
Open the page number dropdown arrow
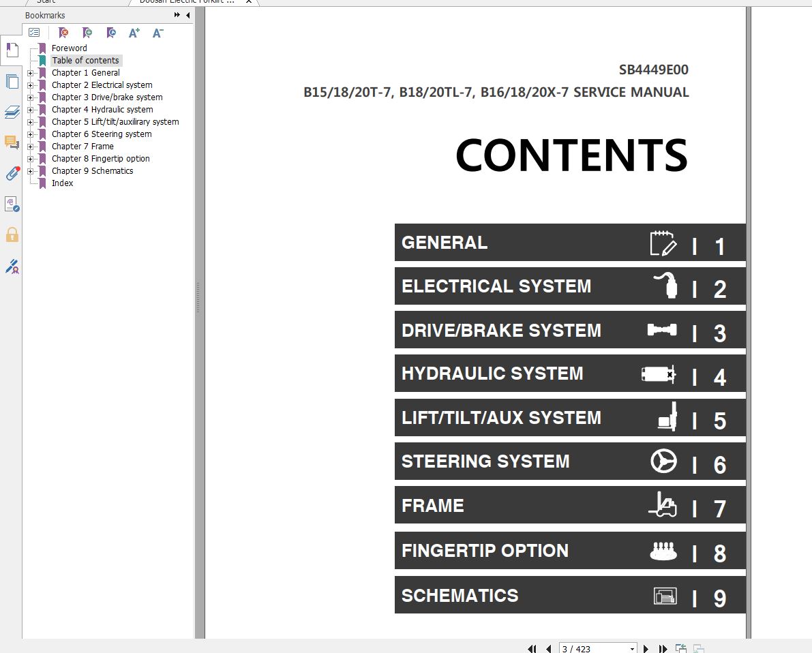click(x=632, y=649)
